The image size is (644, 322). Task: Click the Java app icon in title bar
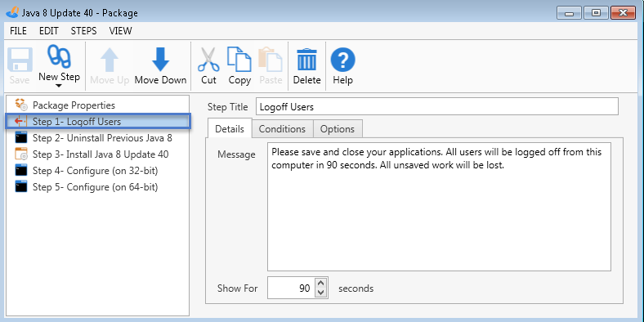pos(12,12)
